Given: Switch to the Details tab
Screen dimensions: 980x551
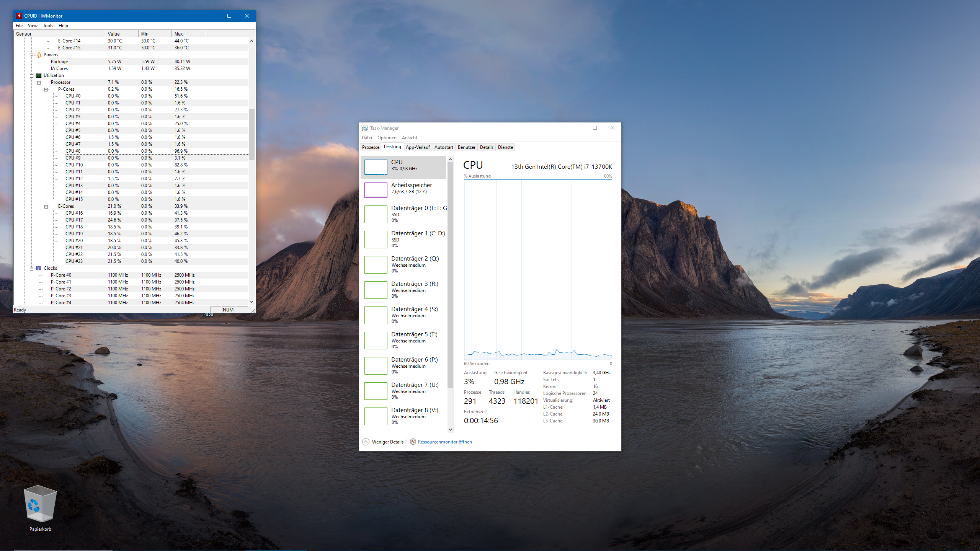Looking at the screenshot, I should pyautogui.click(x=486, y=147).
